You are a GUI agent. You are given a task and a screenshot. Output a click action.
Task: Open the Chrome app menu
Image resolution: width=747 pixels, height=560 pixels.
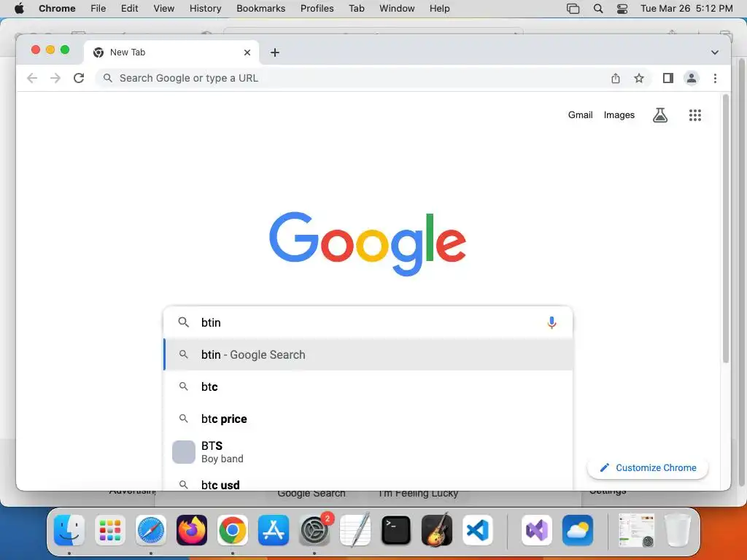pos(57,9)
